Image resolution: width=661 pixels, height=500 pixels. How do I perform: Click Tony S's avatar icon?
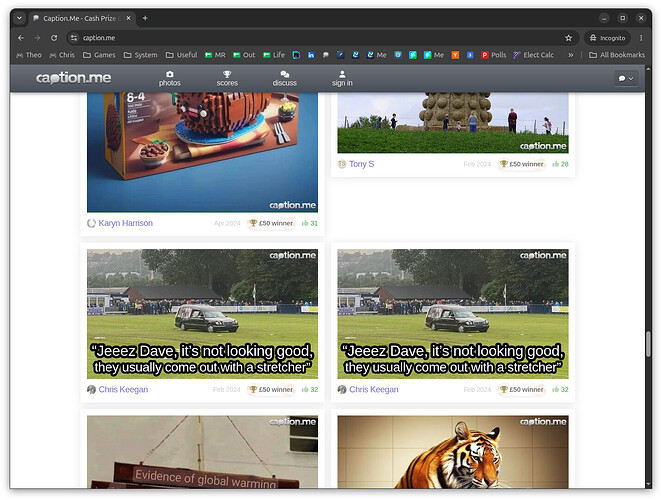[342, 164]
